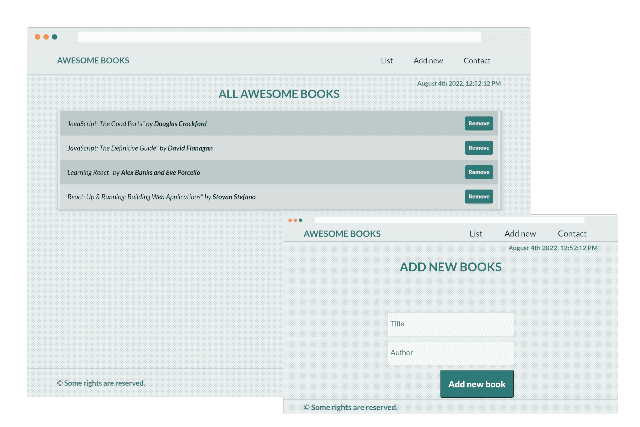Remove the book by Douglas Crockford
The width and height of the screenshot is (640, 427).
[x=478, y=123]
